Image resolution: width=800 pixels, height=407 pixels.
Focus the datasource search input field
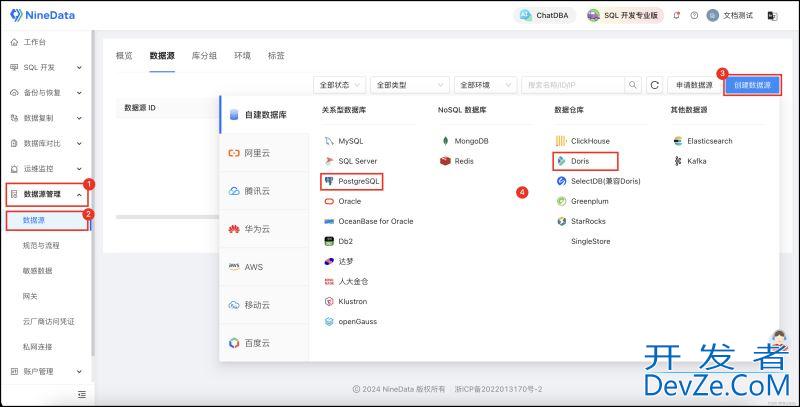[573, 85]
